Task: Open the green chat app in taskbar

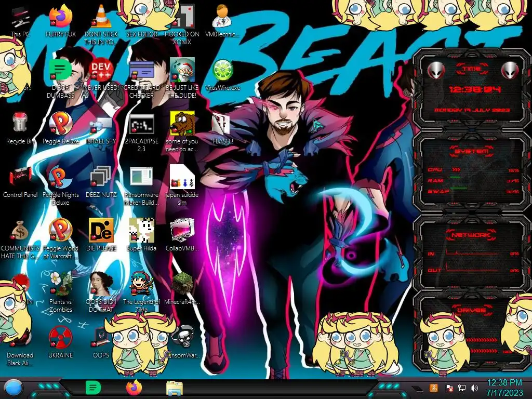Action: click(x=93, y=388)
